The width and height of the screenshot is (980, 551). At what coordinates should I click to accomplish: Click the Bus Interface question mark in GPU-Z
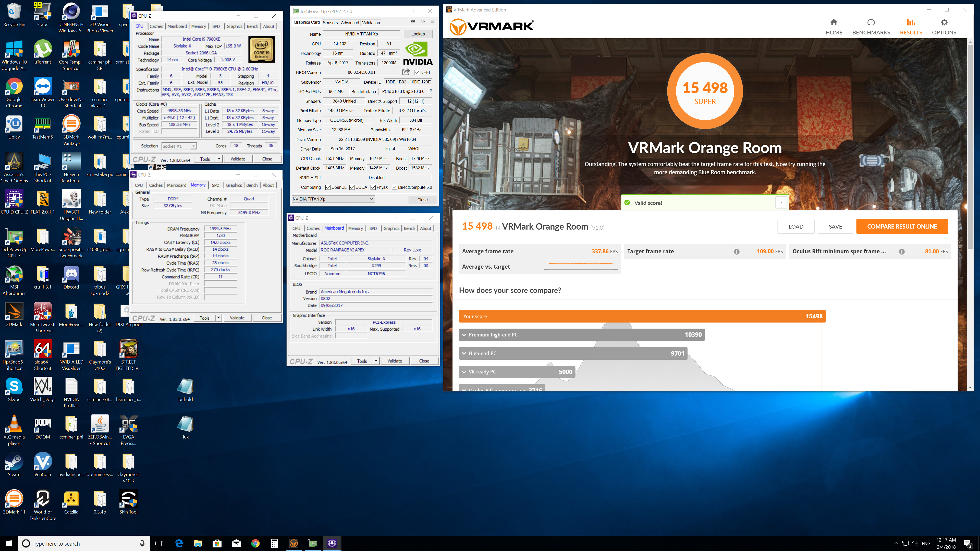click(x=431, y=91)
